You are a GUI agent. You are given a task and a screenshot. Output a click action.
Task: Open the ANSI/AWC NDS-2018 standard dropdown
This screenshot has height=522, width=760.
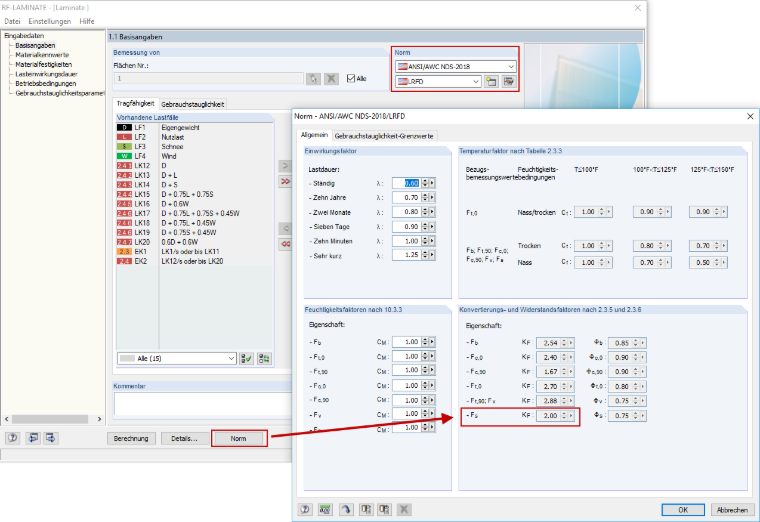click(x=511, y=66)
